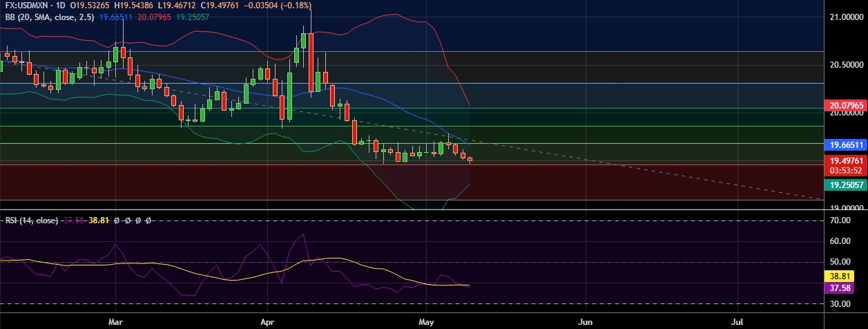Click the red 20.07965 price tag on axis

(845, 106)
